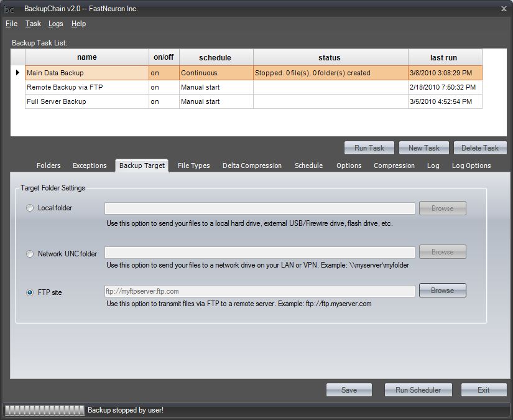This screenshot has height=420, width=513.
Task: Switch to the Delta Compression tab
Action: coord(252,166)
